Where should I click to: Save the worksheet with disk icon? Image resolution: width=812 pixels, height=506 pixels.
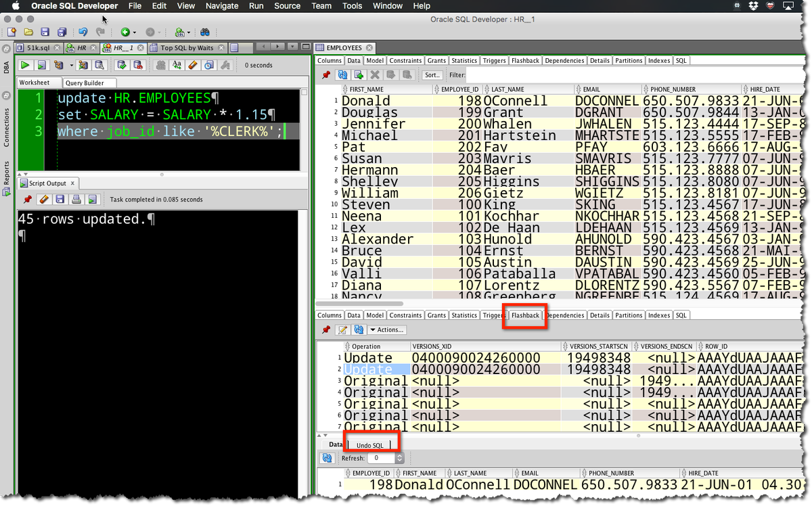click(45, 32)
